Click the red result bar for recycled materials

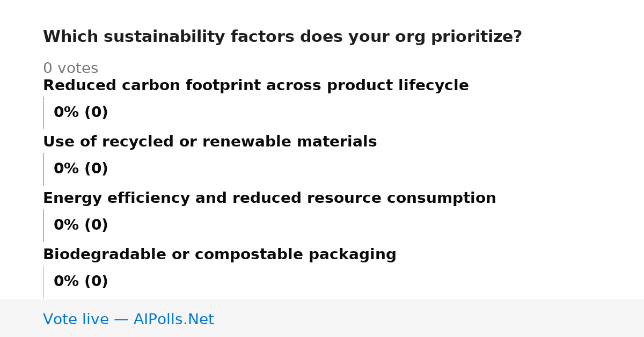[43, 169]
